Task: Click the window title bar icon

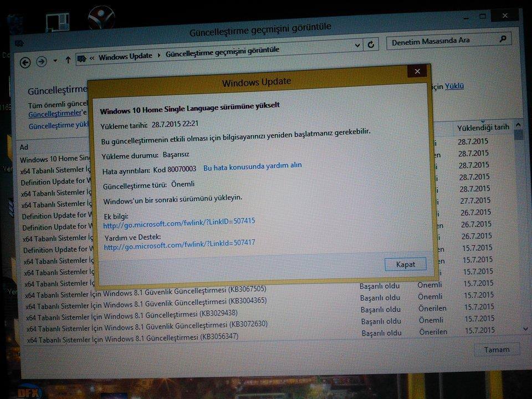Action: click(x=19, y=43)
